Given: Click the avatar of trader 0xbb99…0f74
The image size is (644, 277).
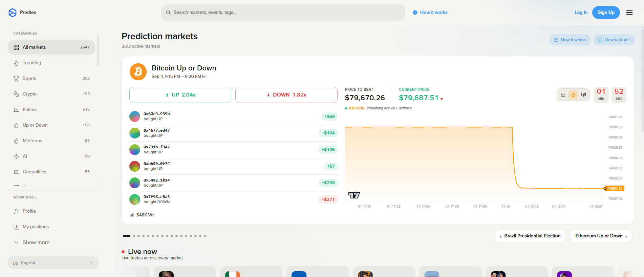Looking at the screenshot, I should (135, 166).
